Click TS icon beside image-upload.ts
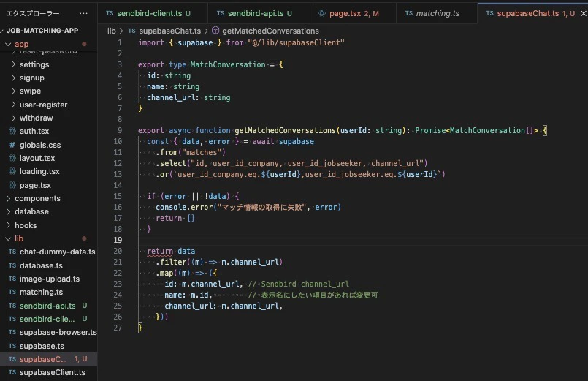Image resolution: width=588 pixels, height=381 pixels. point(12,279)
